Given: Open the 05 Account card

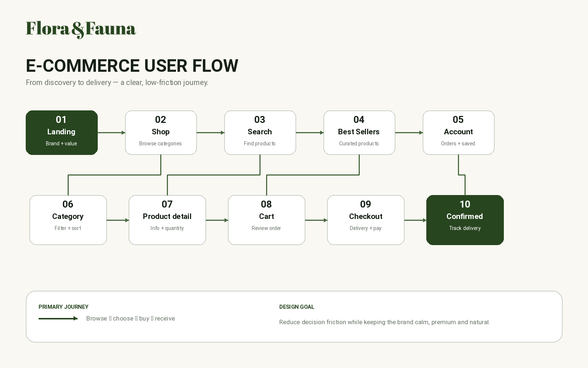Looking at the screenshot, I should [x=459, y=132].
